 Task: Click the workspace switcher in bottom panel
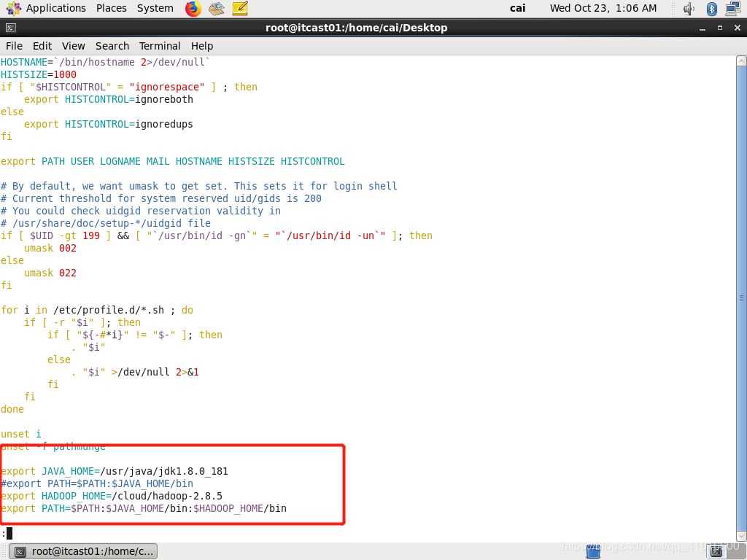click(x=593, y=552)
